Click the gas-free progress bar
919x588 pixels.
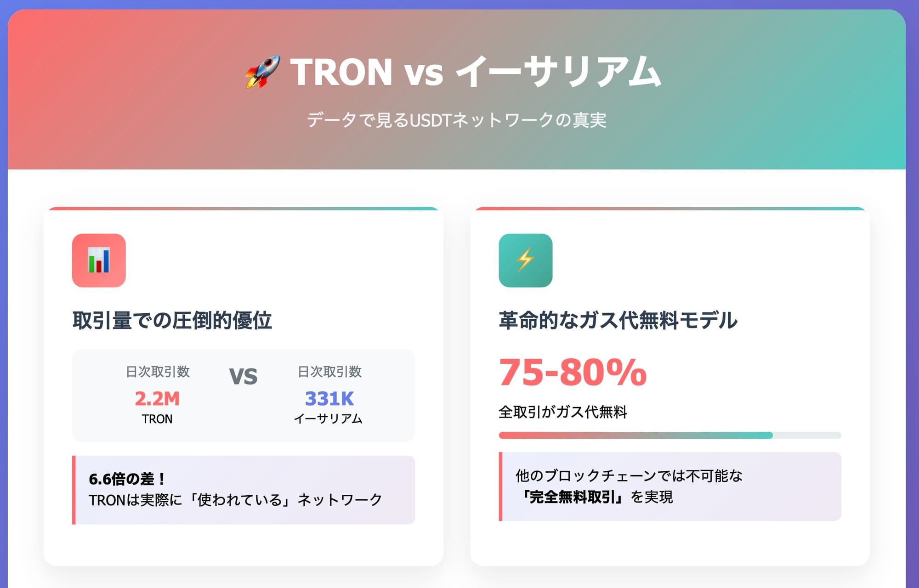(x=670, y=435)
